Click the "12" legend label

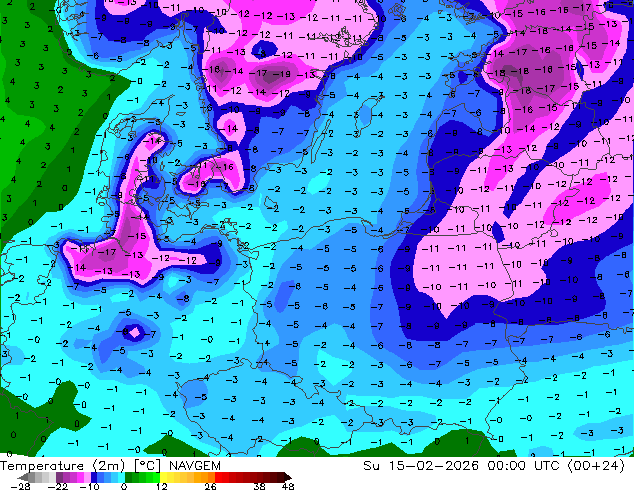tap(162, 486)
